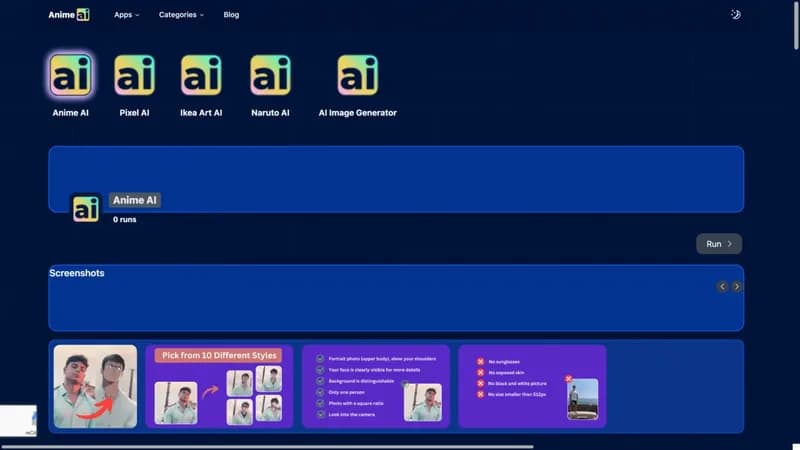800x450 pixels.
Task: Open the Pick from 10 Different Styles screenshot
Action: coord(219,386)
